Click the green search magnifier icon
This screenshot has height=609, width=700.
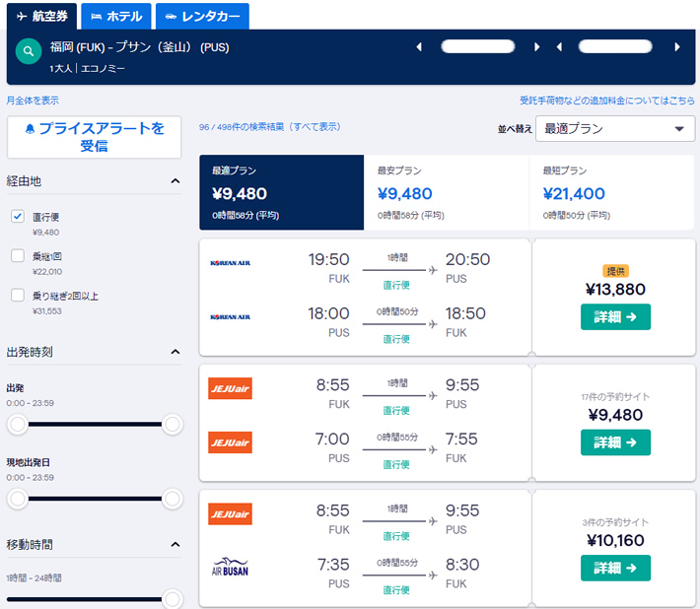29,51
